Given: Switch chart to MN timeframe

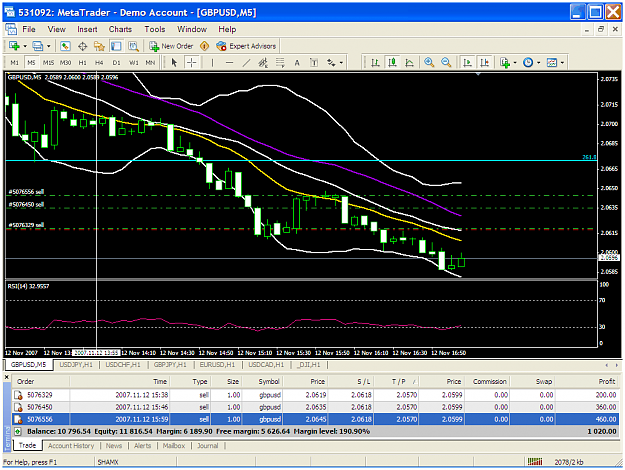Looking at the screenshot, I should click(x=150, y=63).
